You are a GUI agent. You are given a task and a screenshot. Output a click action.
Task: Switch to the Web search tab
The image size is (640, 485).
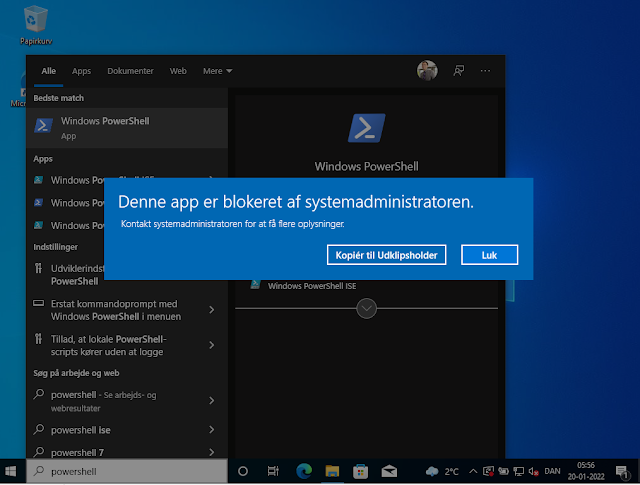coord(178,71)
